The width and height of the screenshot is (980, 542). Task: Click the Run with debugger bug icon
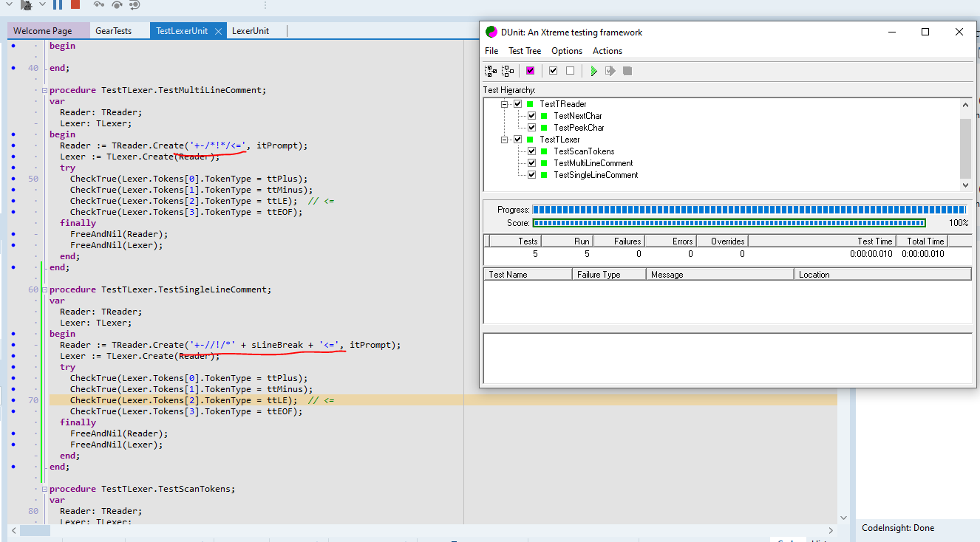pyautogui.click(x=26, y=4)
